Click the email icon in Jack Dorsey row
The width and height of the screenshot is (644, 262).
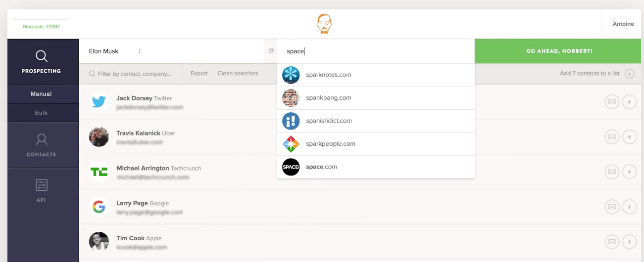[612, 102]
